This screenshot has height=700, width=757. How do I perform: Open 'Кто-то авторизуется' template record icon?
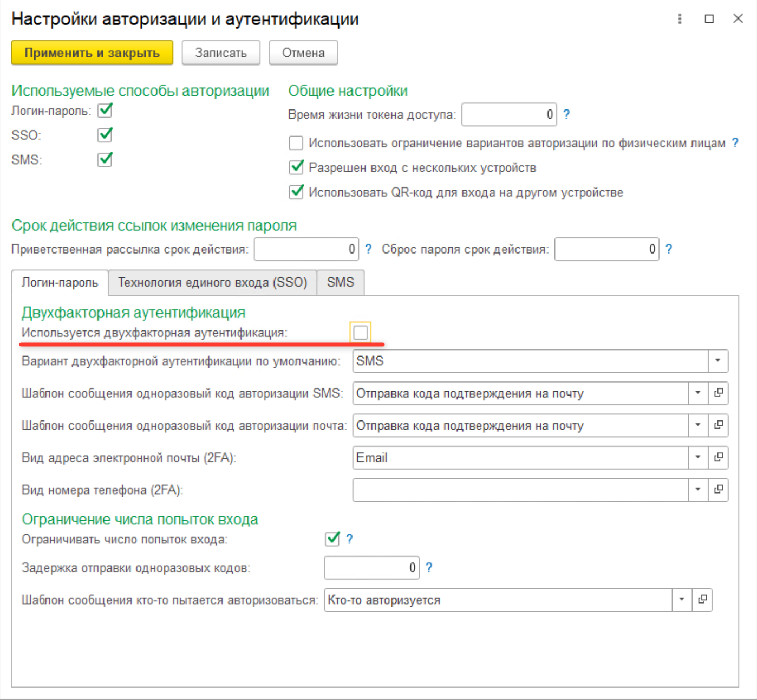702,600
